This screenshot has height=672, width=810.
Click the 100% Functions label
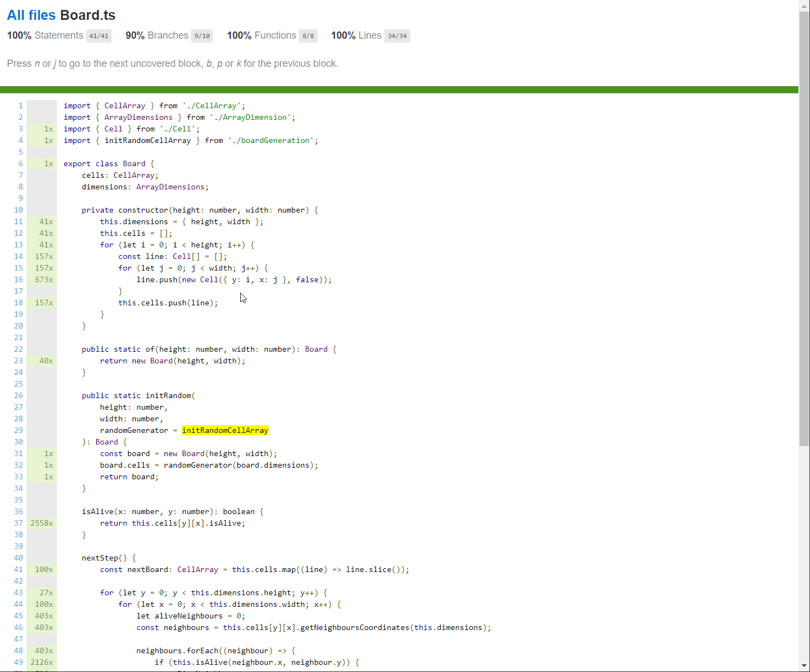tap(262, 35)
